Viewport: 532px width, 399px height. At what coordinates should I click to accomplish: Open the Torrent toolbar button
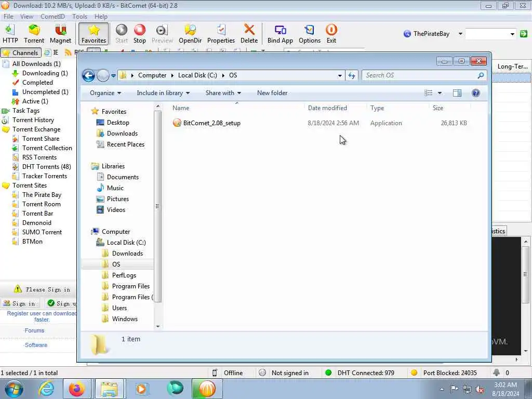pos(34,34)
